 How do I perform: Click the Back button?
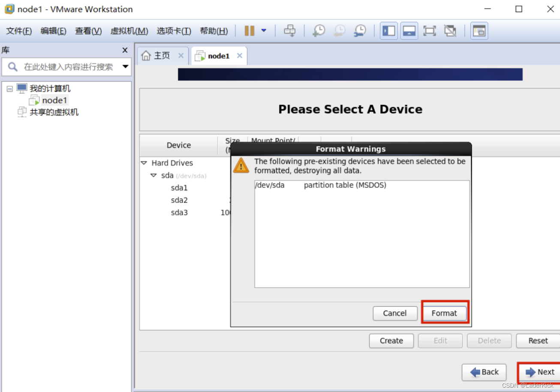coord(484,372)
